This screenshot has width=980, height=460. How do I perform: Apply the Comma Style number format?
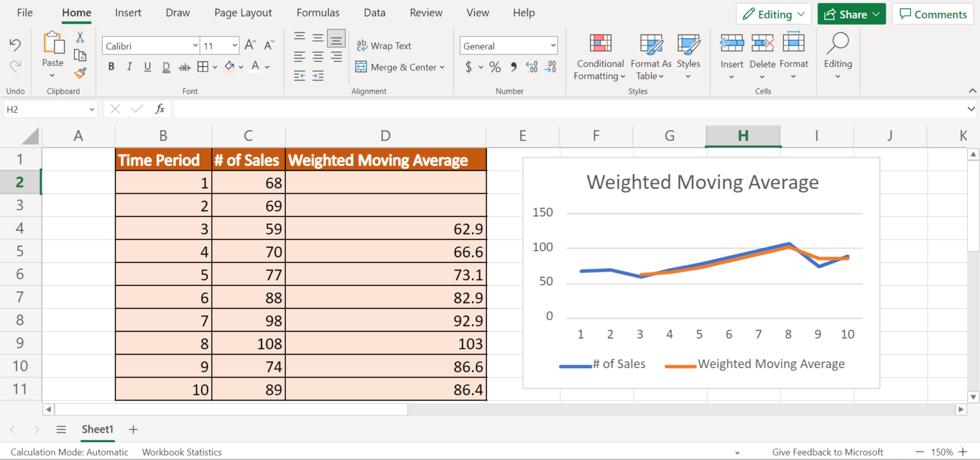pos(512,66)
